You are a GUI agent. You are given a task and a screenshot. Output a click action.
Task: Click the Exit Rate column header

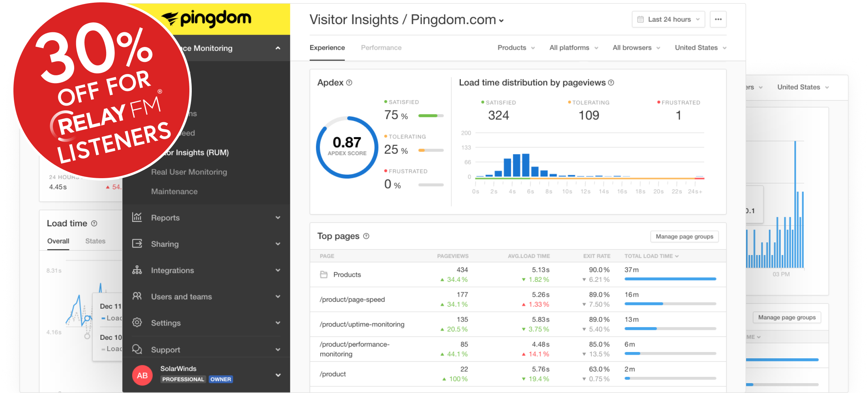pyautogui.click(x=597, y=256)
